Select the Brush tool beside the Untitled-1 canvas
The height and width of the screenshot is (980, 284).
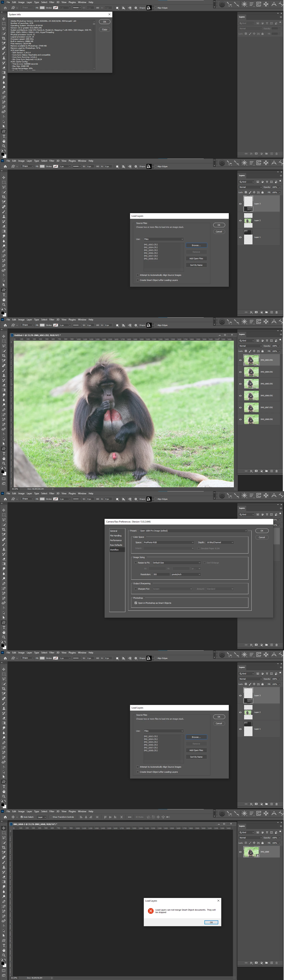(4, 371)
